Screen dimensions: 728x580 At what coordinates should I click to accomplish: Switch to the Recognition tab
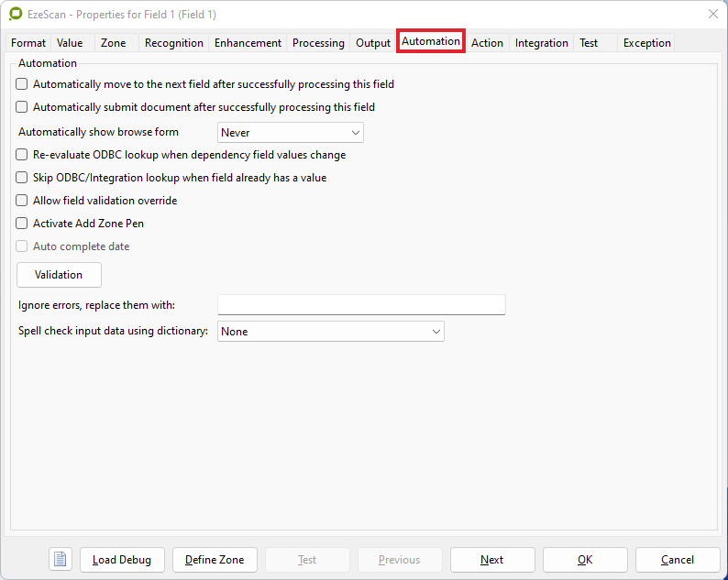point(174,43)
